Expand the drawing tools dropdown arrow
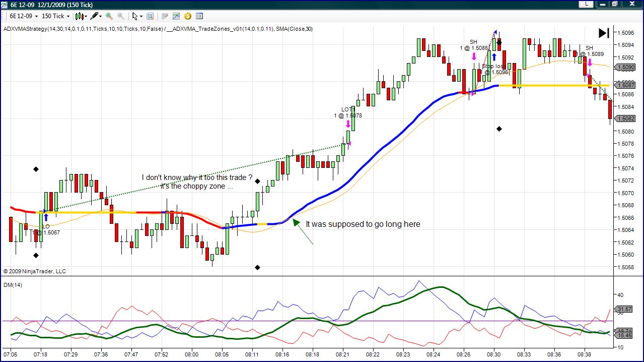644x362 pixels. [x=100, y=16]
